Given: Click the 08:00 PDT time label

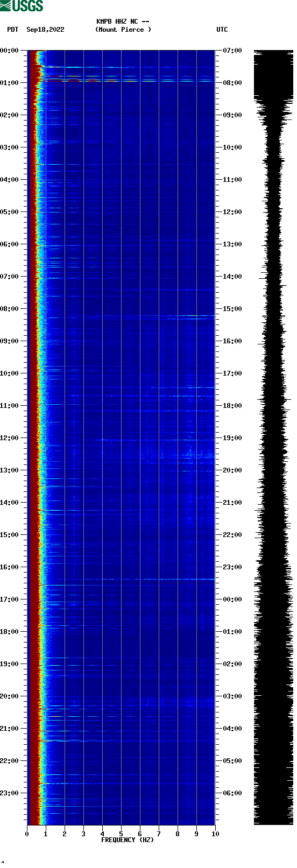Looking at the screenshot, I should 10,309.
